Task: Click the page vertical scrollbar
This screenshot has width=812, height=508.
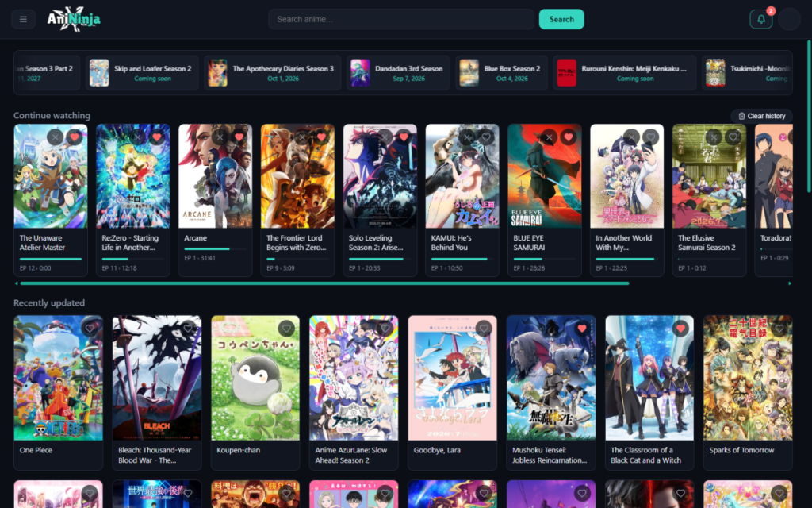Action: (809, 117)
